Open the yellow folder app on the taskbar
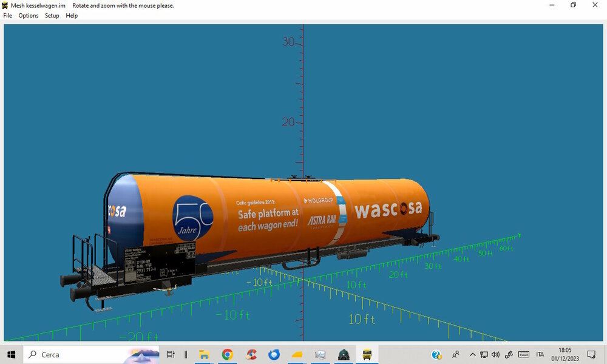 click(x=297, y=354)
